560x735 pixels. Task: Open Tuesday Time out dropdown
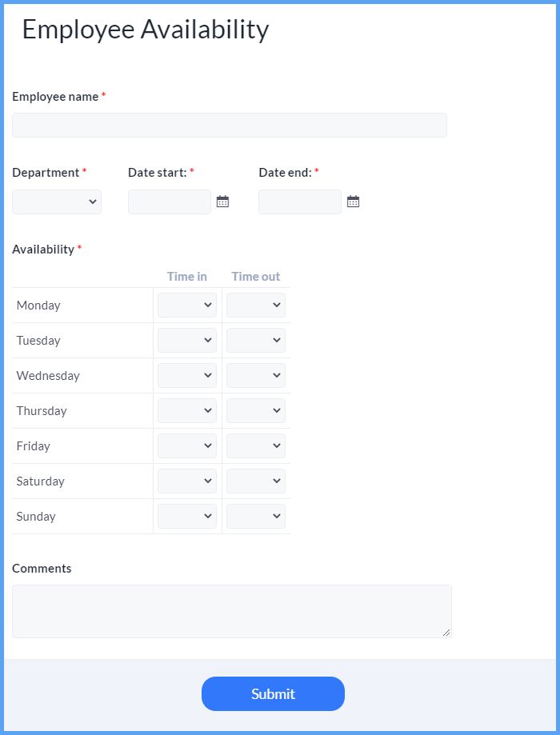pyautogui.click(x=256, y=341)
